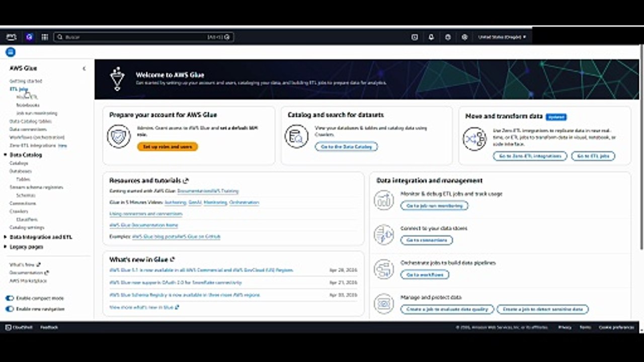Focus the top search input field
This screenshot has height=362, width=644.
[143, 37]
